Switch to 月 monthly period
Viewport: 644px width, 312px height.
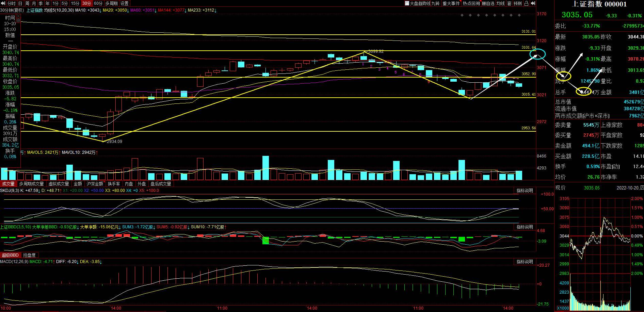pos(34,3)
